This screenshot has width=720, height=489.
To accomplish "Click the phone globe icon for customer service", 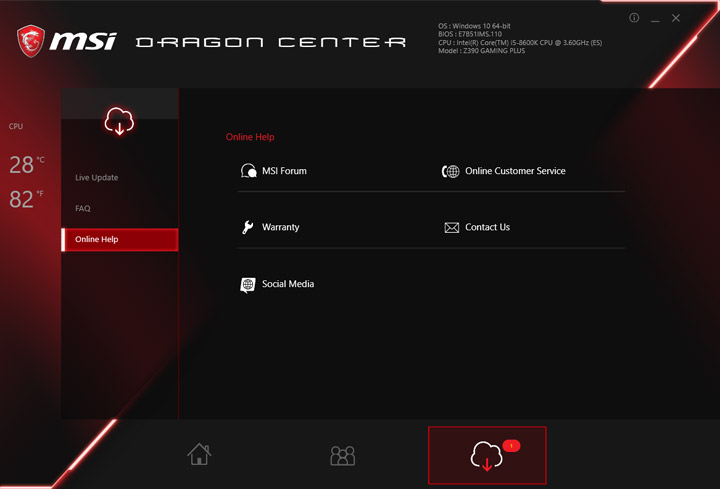I will [450, 171].
